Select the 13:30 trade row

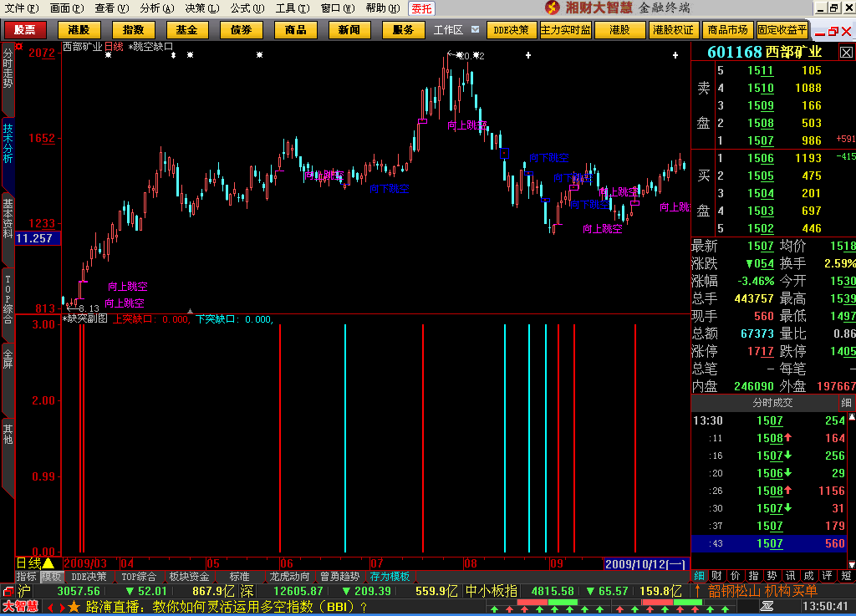(x=770, y=420)
